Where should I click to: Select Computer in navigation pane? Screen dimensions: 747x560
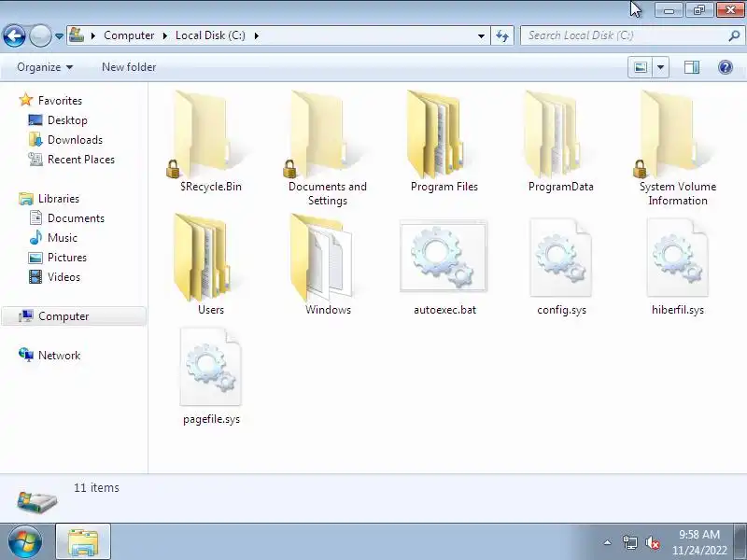74,316
